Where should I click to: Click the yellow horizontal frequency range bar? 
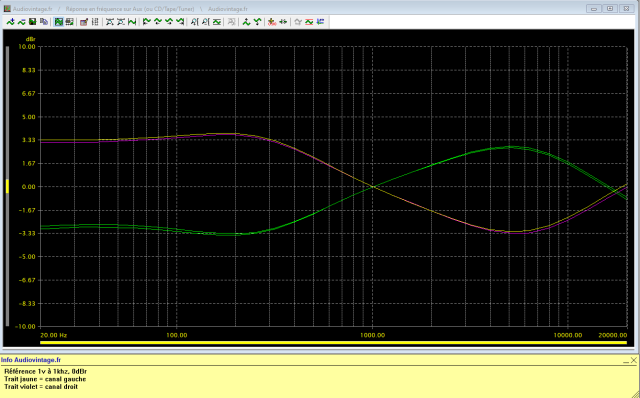333,342
